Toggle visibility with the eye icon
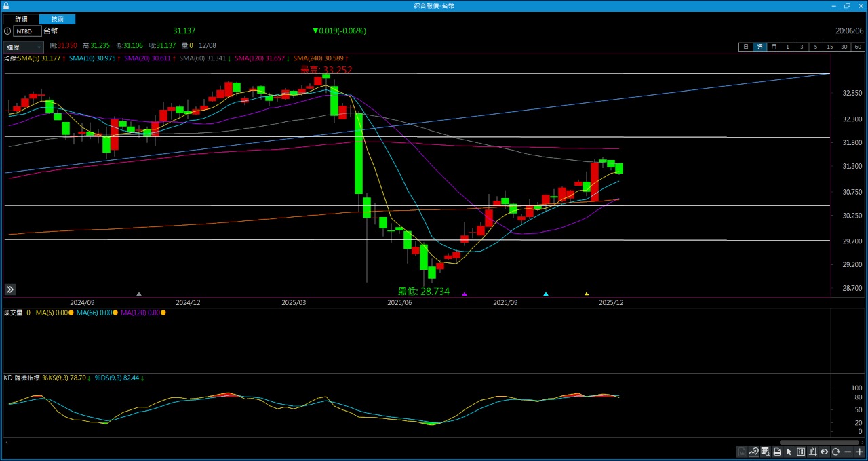 coord(824,452)
